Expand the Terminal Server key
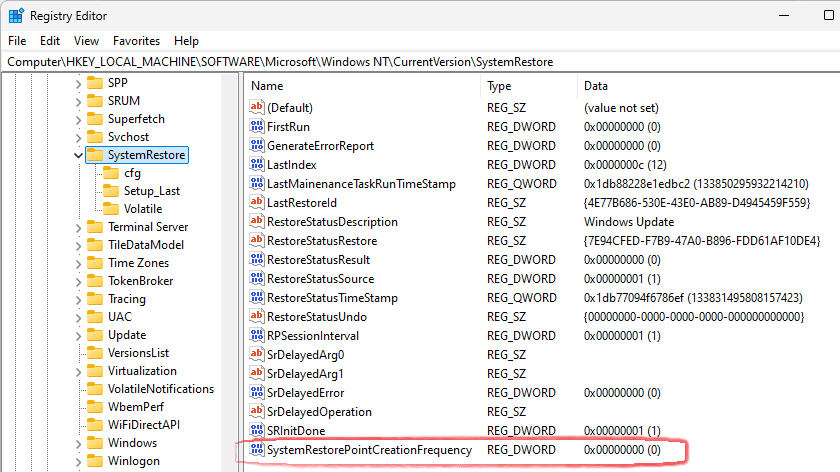Screen dimensions: 840x472 point(79,227)
